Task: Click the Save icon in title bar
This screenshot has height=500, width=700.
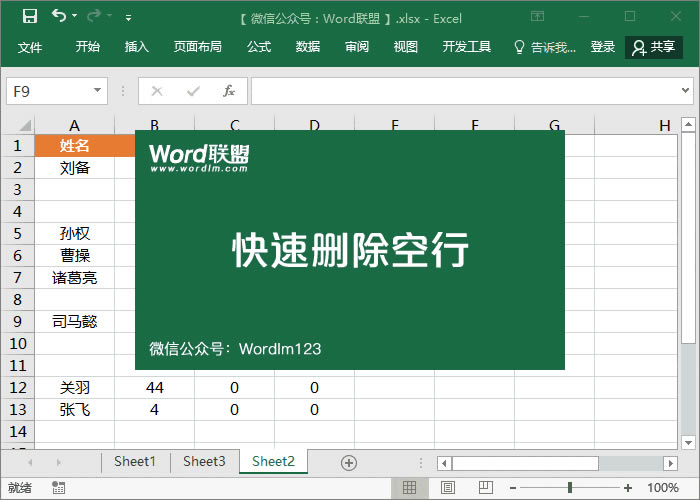Action: tap(30, 17)
